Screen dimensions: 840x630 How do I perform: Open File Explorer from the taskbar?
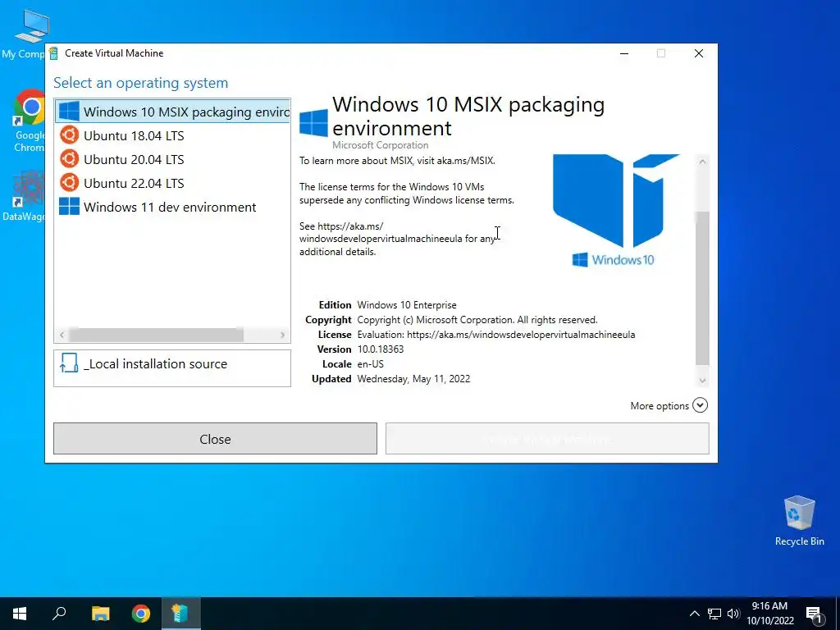pyautogui.click(x=100, y=614)
